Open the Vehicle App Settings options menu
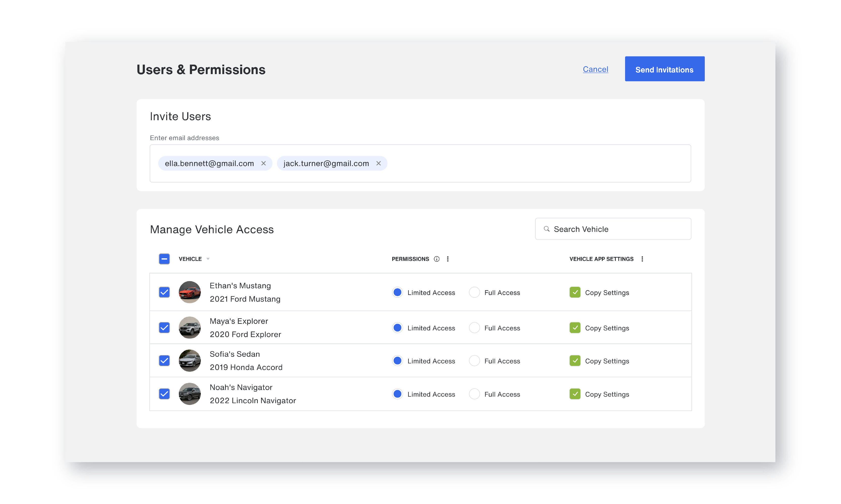Screen dimensions: 841x504 (x=642, y=259)
